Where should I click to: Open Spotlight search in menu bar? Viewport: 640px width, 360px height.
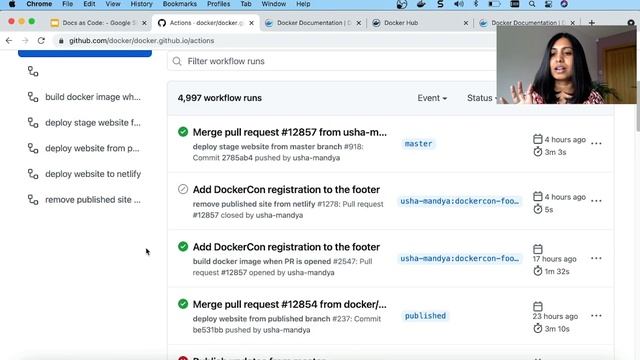point(532,4)
